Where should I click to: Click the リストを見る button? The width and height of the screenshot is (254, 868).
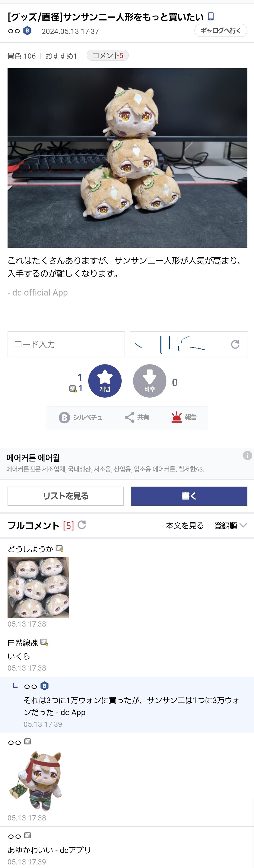point(65,496)
